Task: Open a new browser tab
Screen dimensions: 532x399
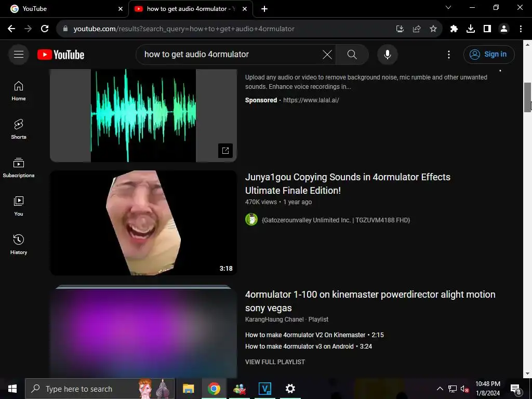Action: 264,9
